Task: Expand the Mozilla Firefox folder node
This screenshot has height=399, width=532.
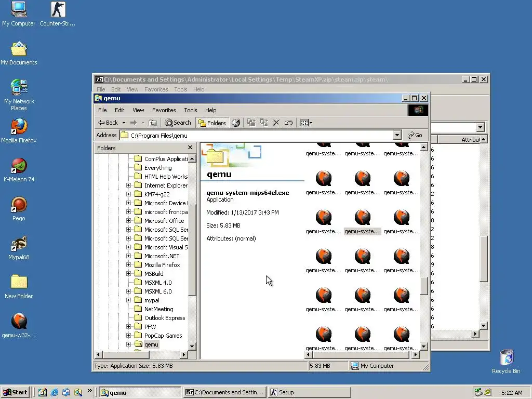Action: 129,264
